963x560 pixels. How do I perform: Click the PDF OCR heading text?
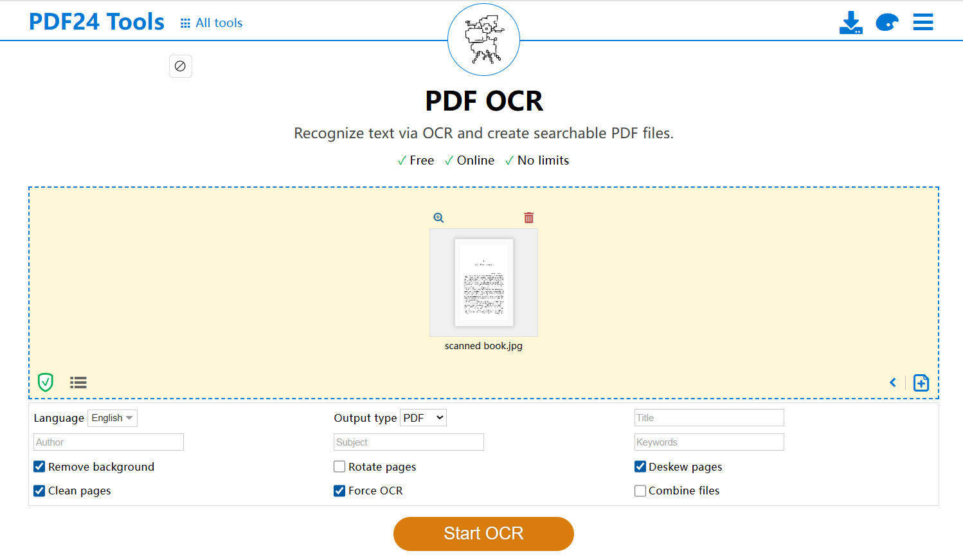tap(484, 101)
